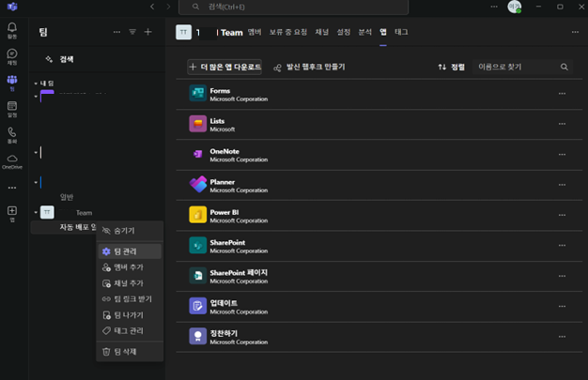Select 숨기기 in the context menu
This screenshot has width=588, height=380.
click(x=130, y=231)
